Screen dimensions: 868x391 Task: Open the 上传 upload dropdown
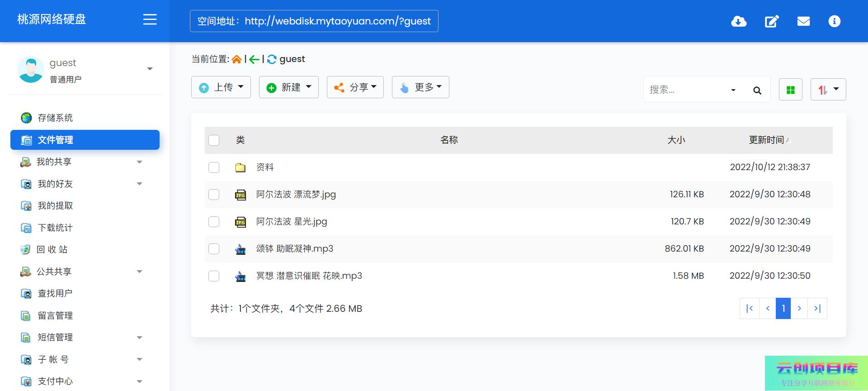[x=221, y=87]
